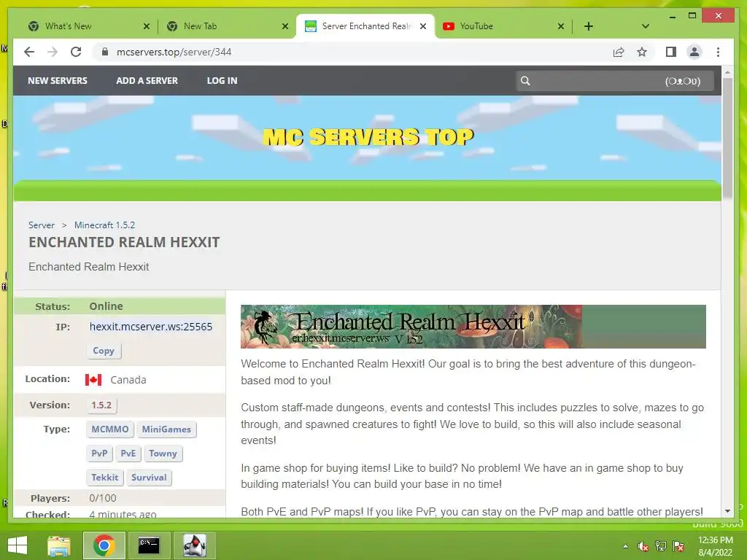Image resolution: width=747 pixels, height=560 pixels.
Task: Click the vertical scrollbar thumb
Action: (727, 138)
